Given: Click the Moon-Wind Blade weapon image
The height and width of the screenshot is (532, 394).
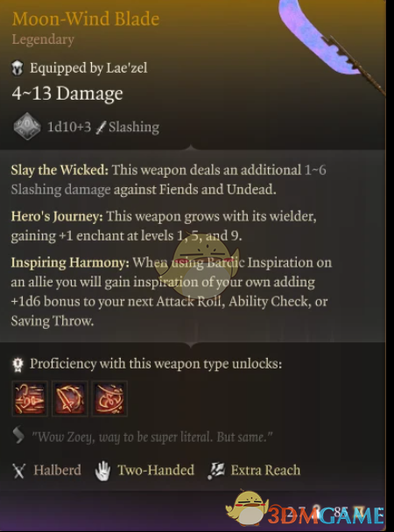Looking at the screenshot, I should 333,47.
